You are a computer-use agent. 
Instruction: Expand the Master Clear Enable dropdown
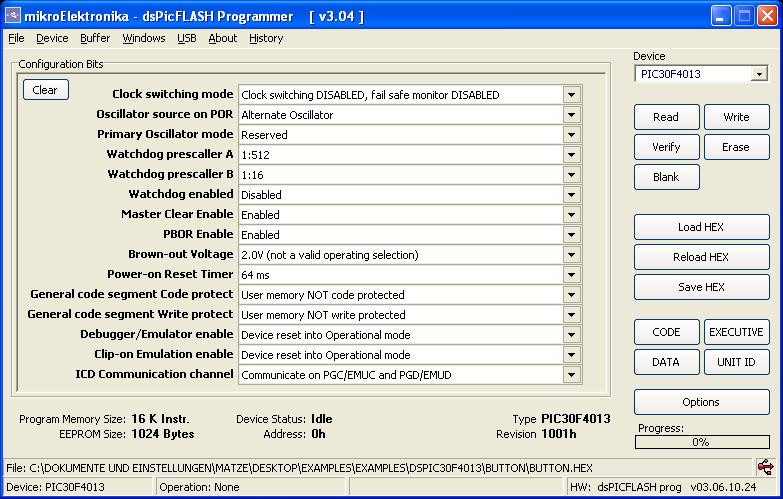571,215
